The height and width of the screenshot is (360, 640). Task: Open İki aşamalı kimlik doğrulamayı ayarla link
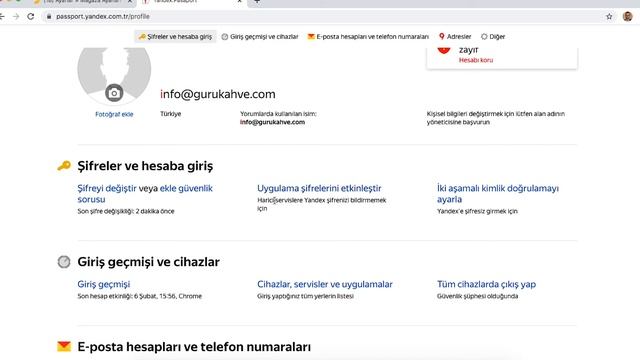click(498, 194)
